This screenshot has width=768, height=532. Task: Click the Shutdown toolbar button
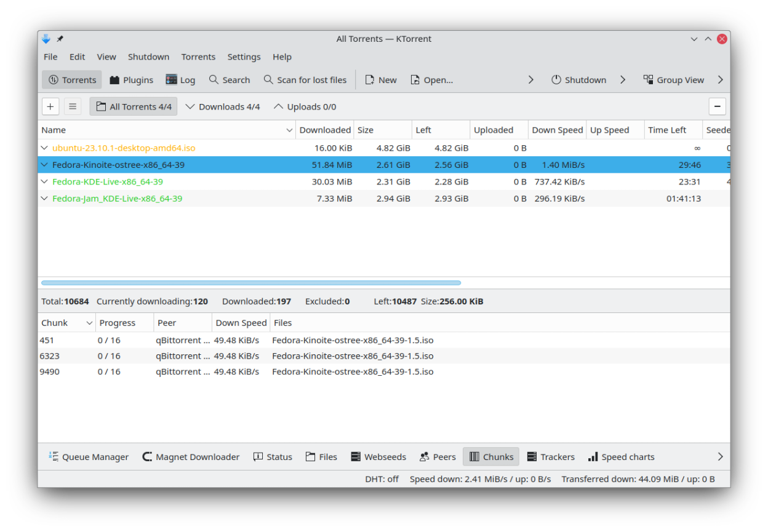click(578, 80)
